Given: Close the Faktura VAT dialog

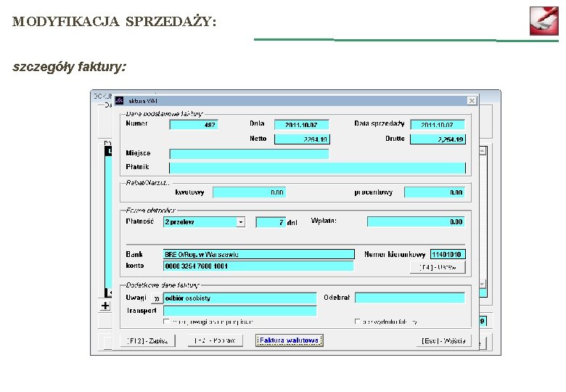Looking at the screenshot, I should pos(472,101).
